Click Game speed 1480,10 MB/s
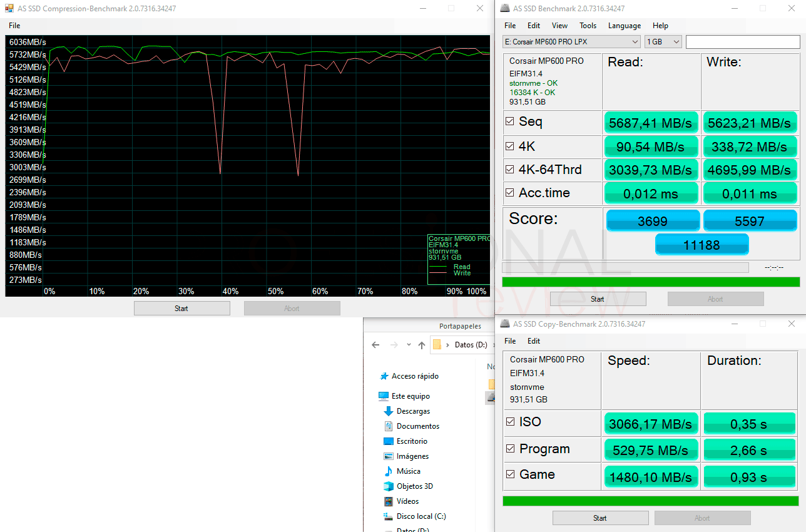The height and width of the screenshot is (532, 806). (x=651, y=477)
